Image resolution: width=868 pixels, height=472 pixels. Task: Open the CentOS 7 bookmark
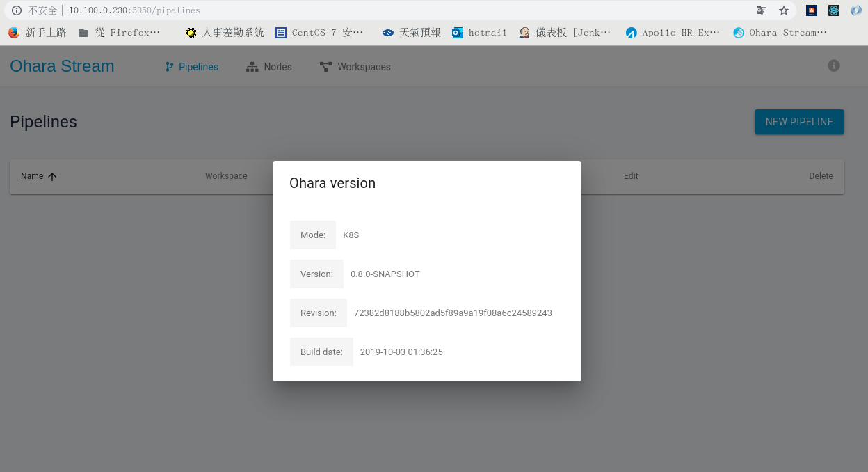(x=319, y=33)
